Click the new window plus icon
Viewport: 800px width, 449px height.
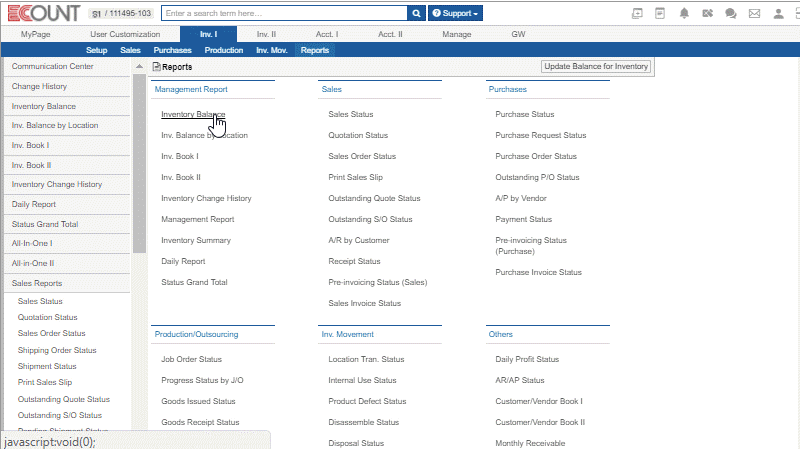pos(637,13)
